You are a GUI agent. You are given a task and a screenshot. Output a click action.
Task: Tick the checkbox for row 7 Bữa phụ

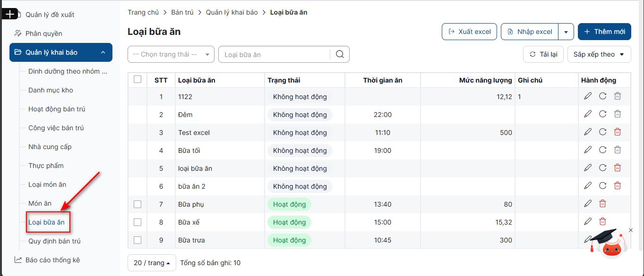[137, 204]
